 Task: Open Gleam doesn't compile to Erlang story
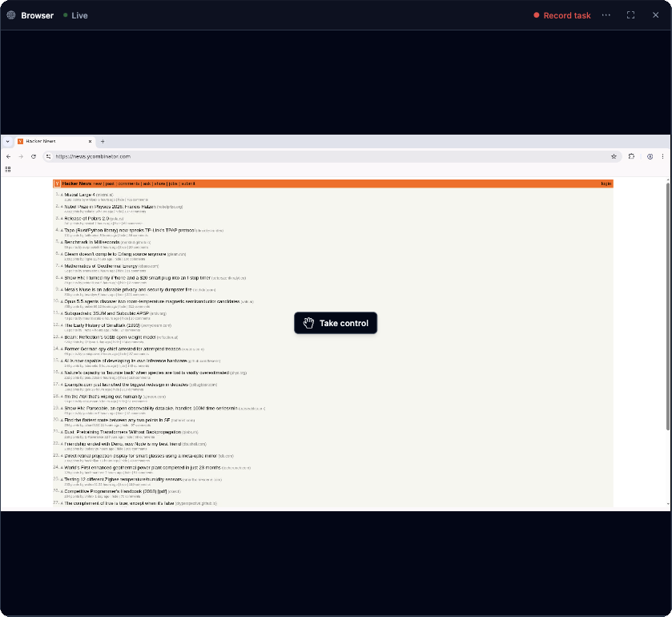click(115, 254)
